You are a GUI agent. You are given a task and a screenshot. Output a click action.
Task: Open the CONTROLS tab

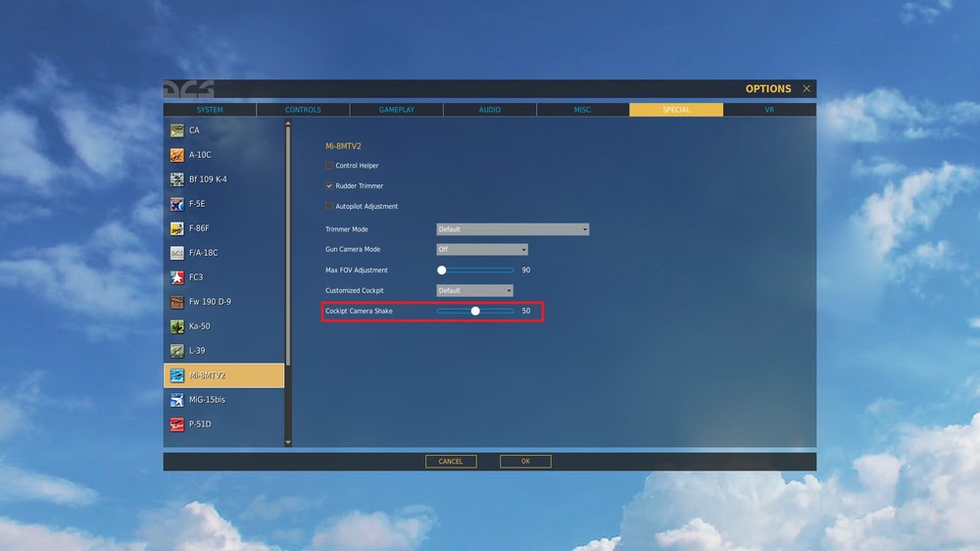point(303,110)
